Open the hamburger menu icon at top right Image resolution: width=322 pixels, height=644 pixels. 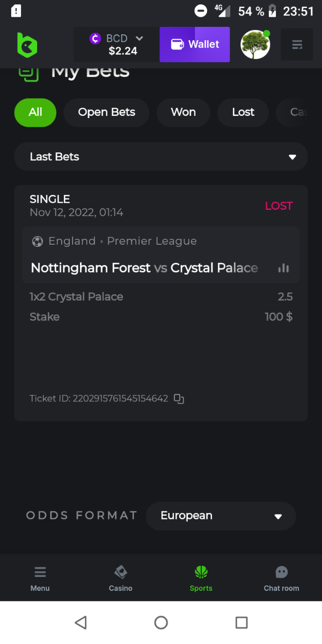click(297, 45)
